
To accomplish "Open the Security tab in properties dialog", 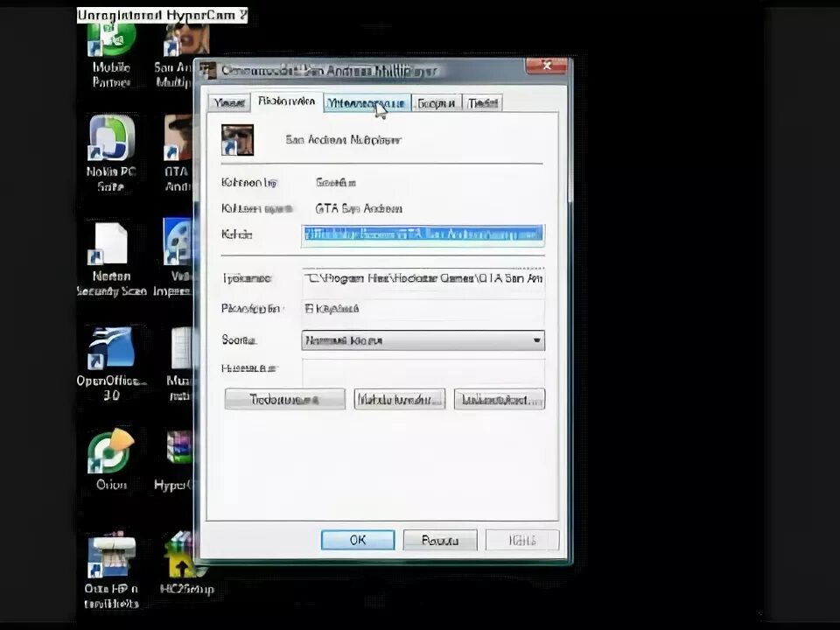I will coord(436,103).
